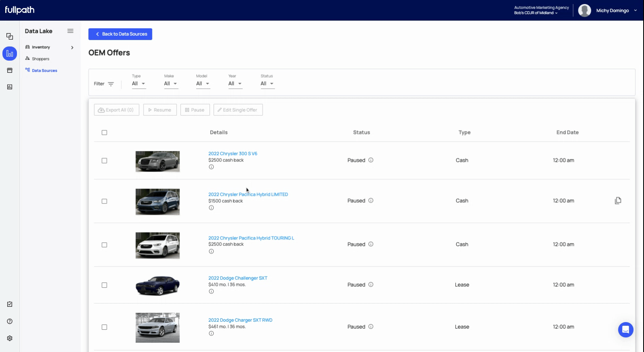Check the 2022 Chrysler 300 S V6 checkbox

tap(104, 161)
